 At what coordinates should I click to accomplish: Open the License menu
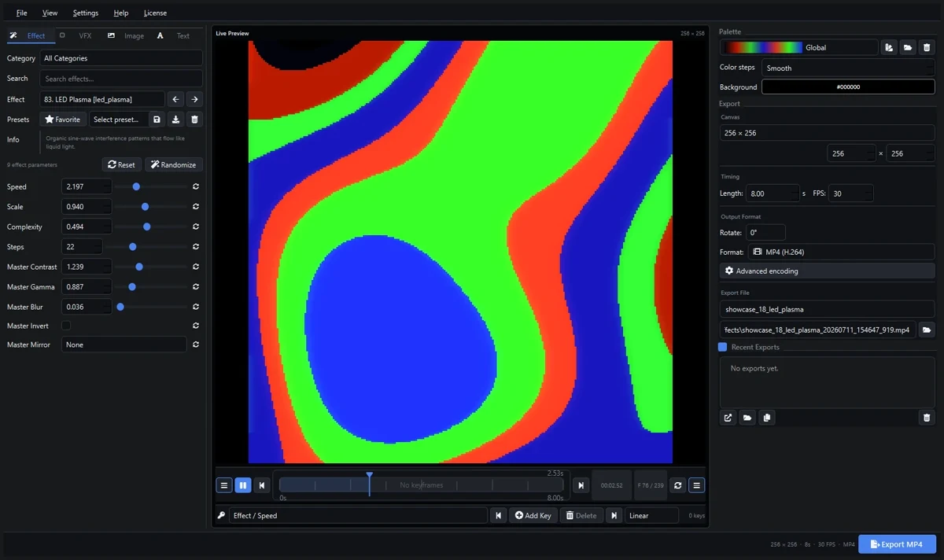pyautogui.click(x=155, y=13)
